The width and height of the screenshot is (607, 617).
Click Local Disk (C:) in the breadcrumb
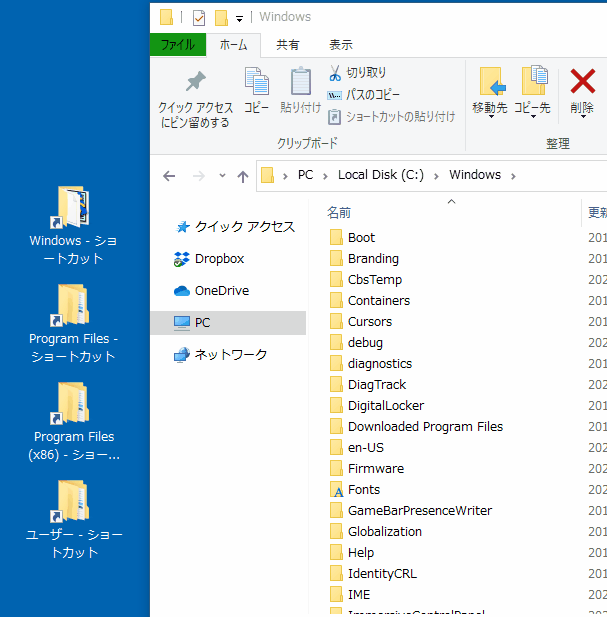coord(380,175)
